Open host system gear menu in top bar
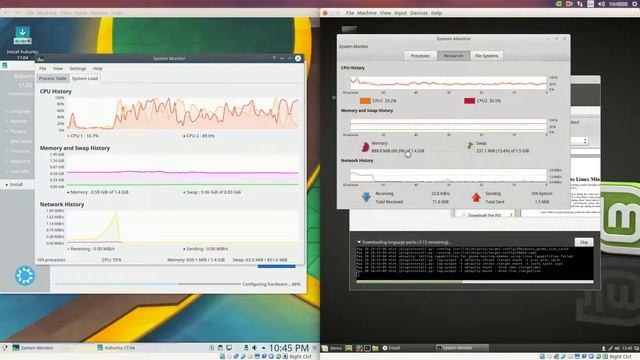The width and height of the screenshot is (640, 360). pyautogui.click(x=636, y=4)
